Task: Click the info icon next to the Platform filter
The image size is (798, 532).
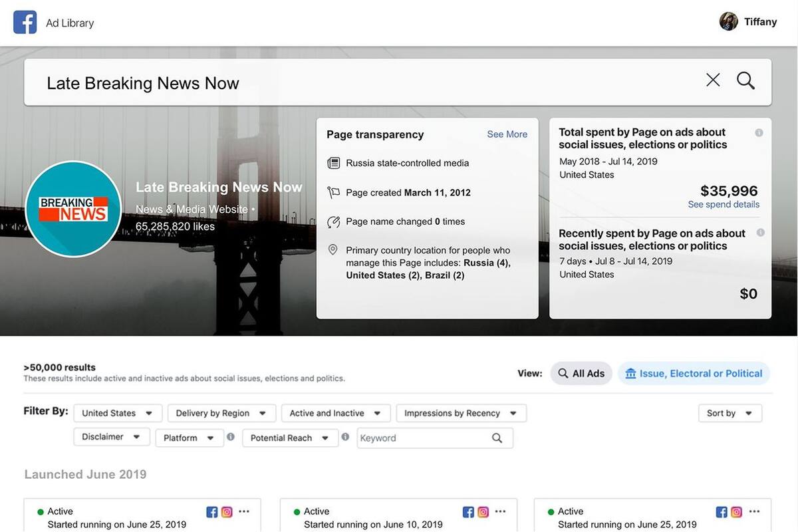Action: pyautogui.click(x=229, y=437)
